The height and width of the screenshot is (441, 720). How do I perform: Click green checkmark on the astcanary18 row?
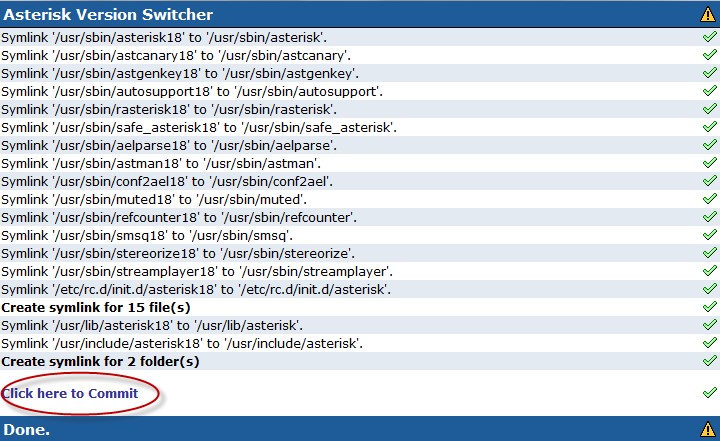tap(710, 55)
